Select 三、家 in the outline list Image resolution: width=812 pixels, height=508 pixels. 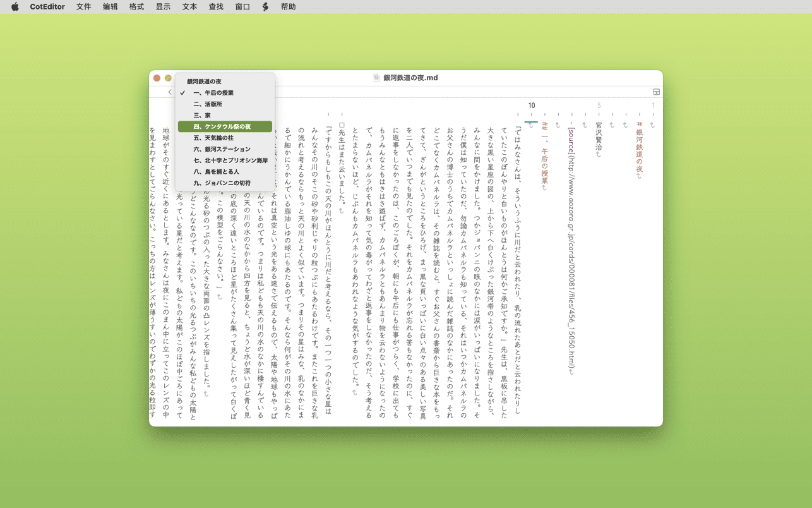(202, 116)
